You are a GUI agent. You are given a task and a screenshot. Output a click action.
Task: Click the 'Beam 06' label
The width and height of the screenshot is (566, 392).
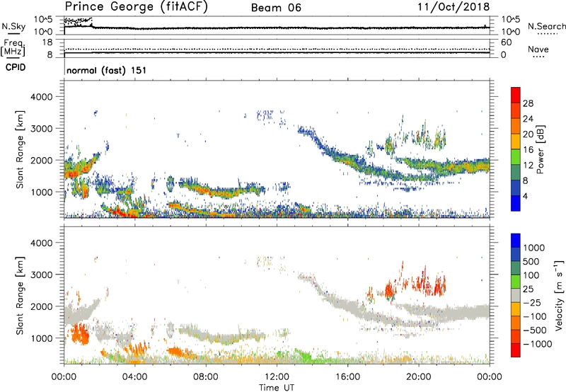276,8
